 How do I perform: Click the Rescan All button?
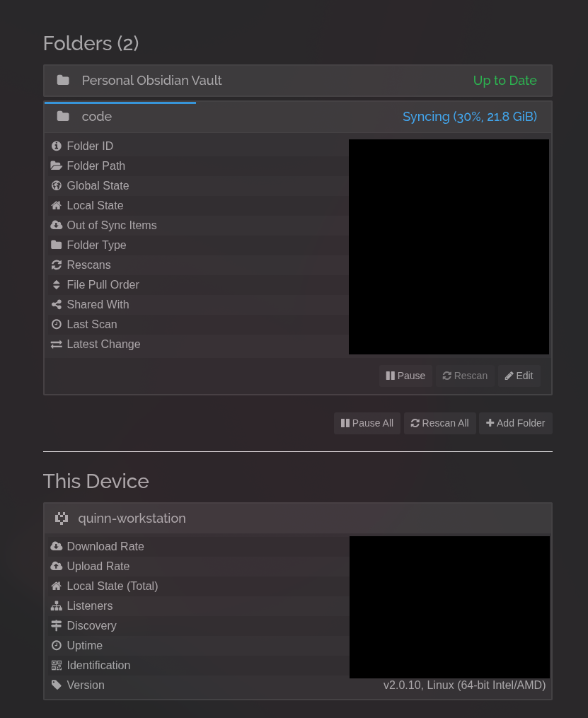(439, 423)
